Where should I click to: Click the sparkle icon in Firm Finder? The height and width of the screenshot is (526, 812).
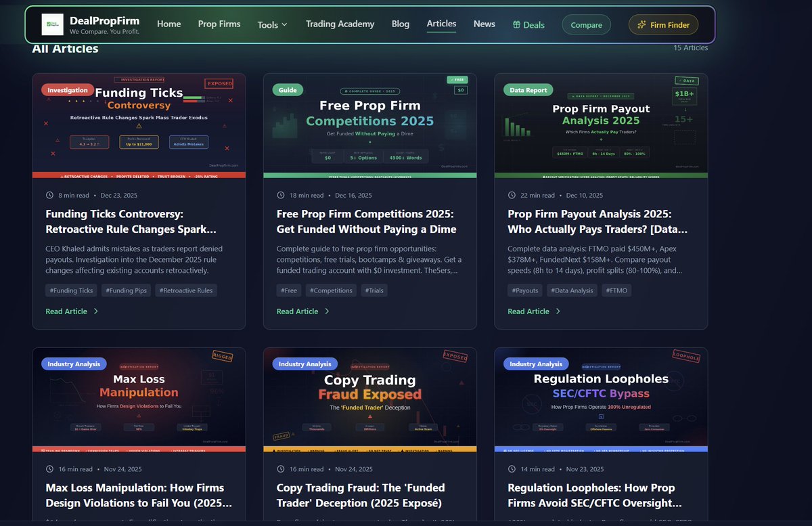click(x=641, y=25)
